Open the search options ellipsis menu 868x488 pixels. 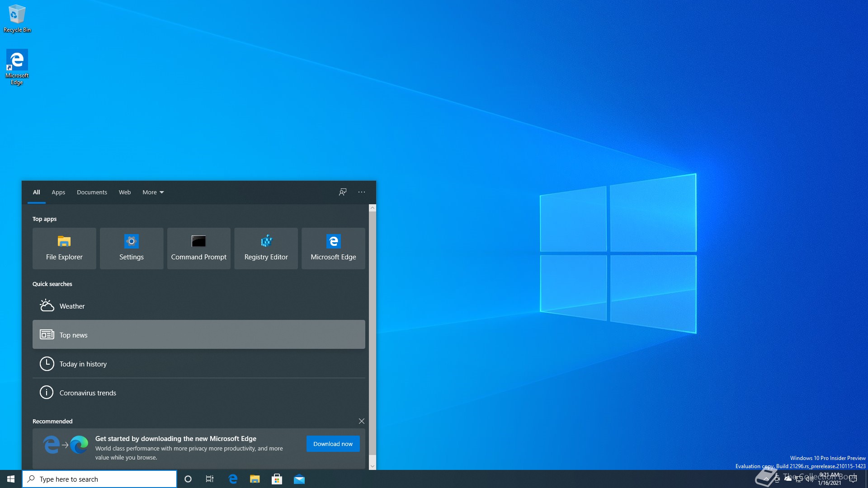click(x=362, y=192)
